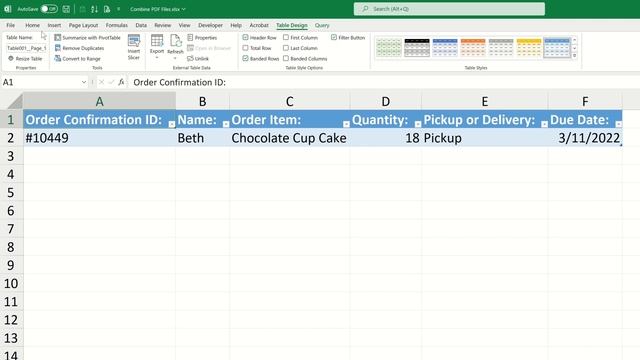
Task: Click Convert to Range icon
Action: [58, 59]
